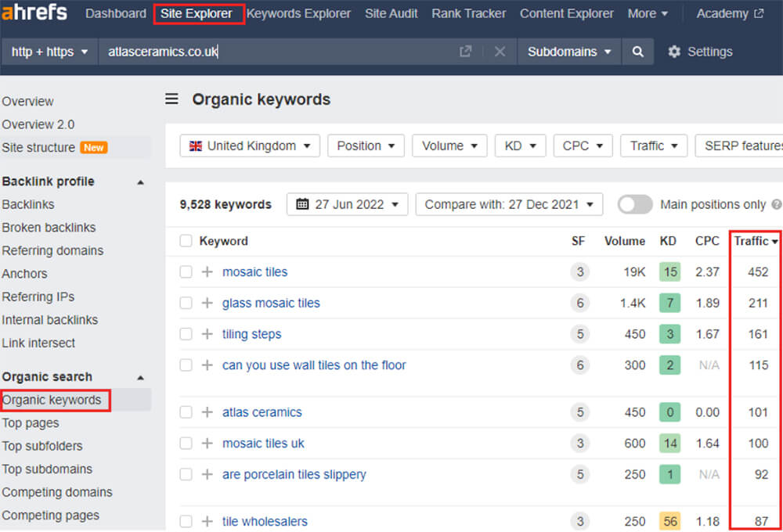Check the glass mosaic tiles checkbox

coord(186,303)
